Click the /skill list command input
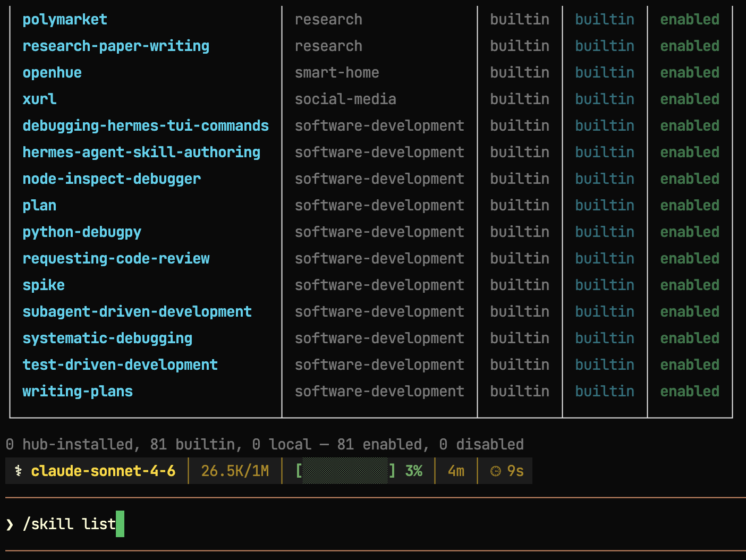Viewport: 746px width, 560px height. tap(69, 524)
